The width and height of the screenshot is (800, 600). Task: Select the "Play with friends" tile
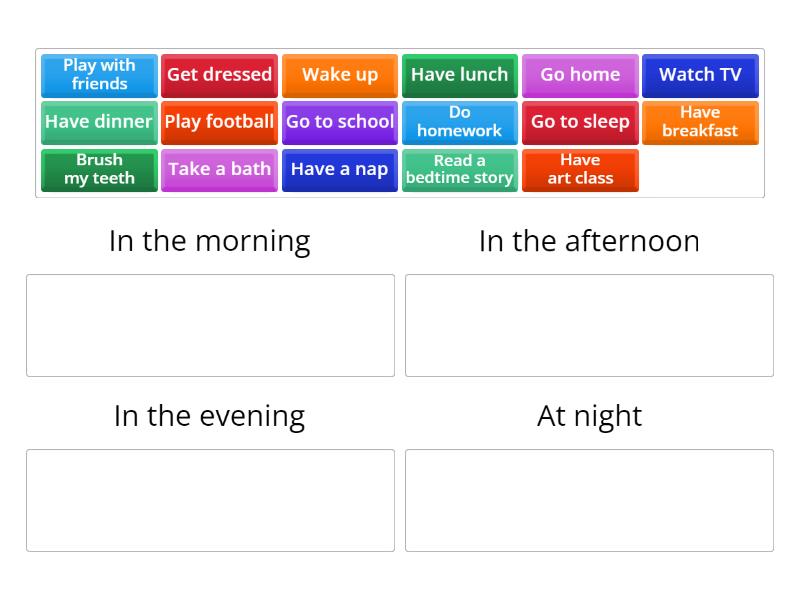(99, 75)
